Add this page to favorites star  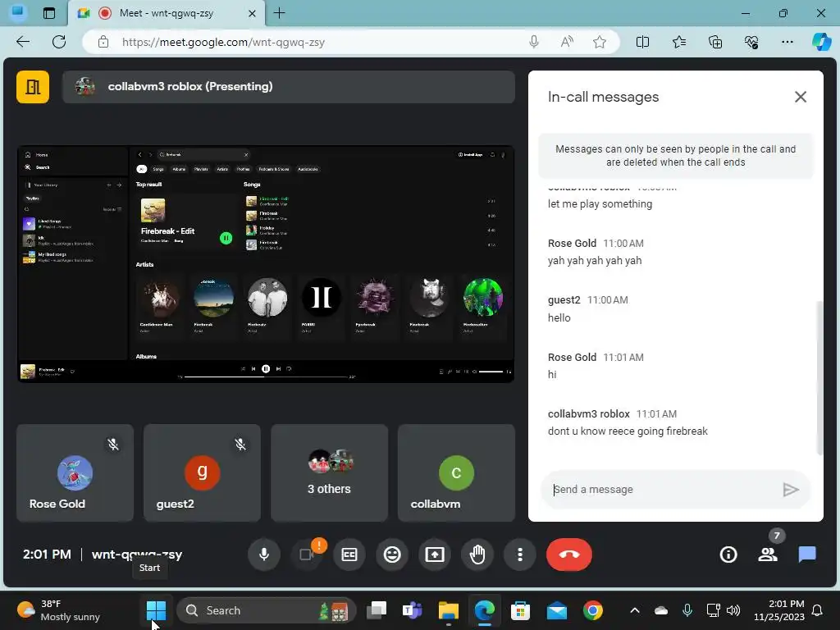point(600,43)
